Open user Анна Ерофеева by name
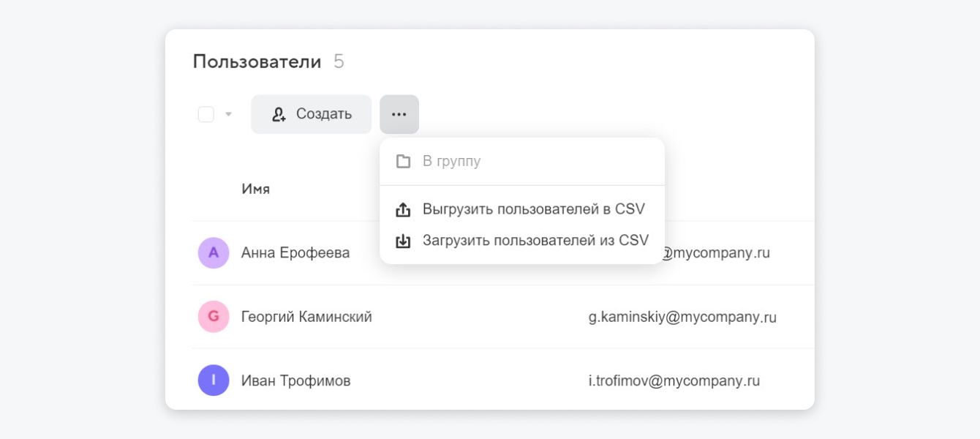 coord(295,253)
